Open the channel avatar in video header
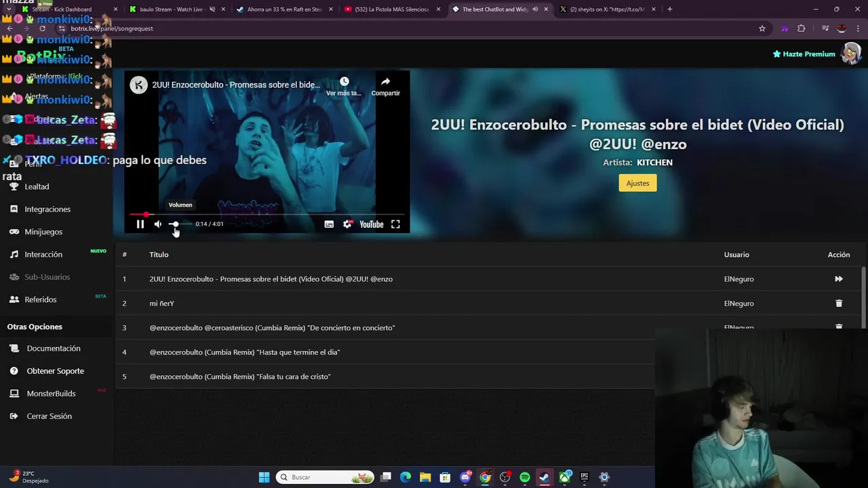This screenshot has width=868, height=488. (x=139, y=85)
